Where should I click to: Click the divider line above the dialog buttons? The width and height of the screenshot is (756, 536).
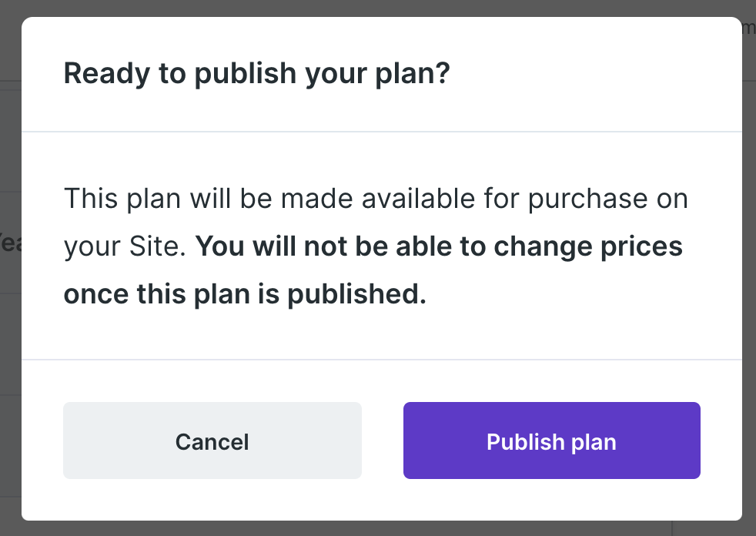[382, 359]
